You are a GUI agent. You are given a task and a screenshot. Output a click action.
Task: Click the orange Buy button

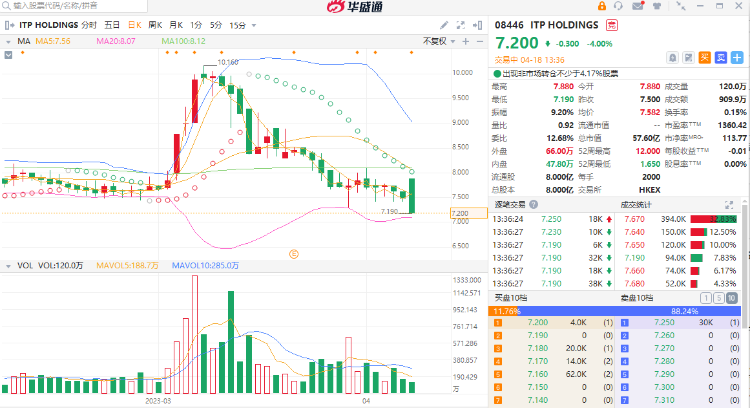[705, 58]
